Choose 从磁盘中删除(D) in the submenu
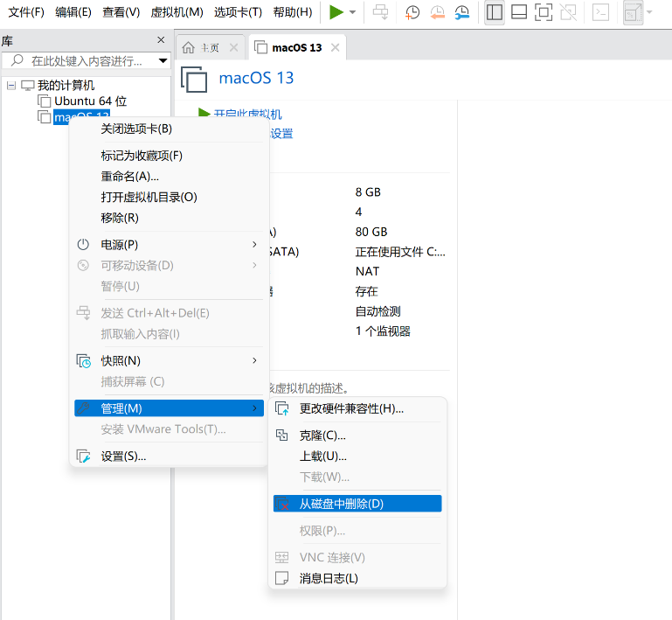Screen dimensions: 672x620 [x=341, y=504]
